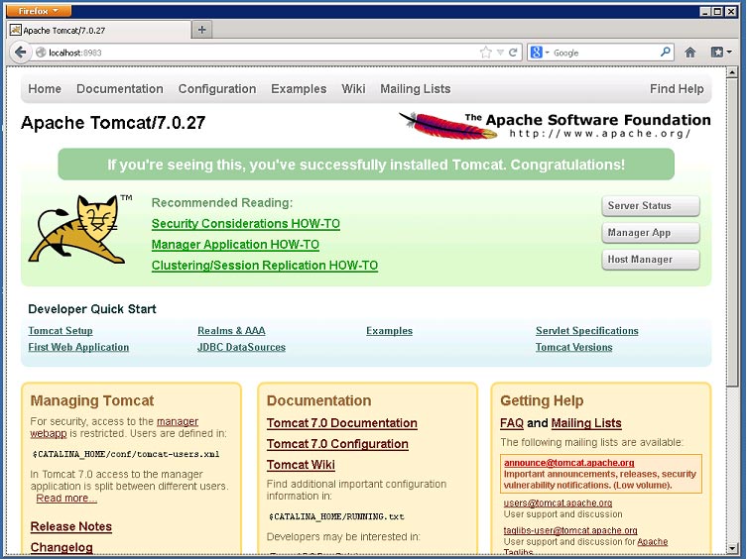Open the Tomcat Wiki link
747x560 pixels.
click(x=301, y=465)
